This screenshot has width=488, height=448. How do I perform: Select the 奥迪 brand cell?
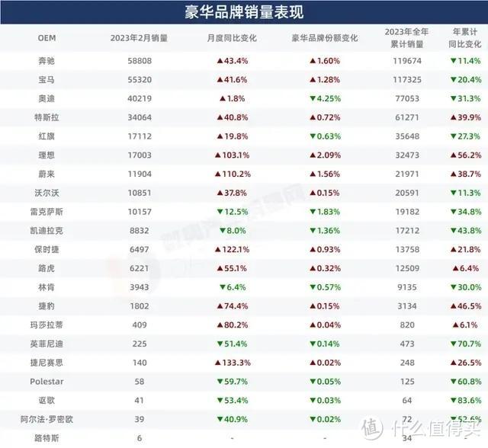coord(47,98)
